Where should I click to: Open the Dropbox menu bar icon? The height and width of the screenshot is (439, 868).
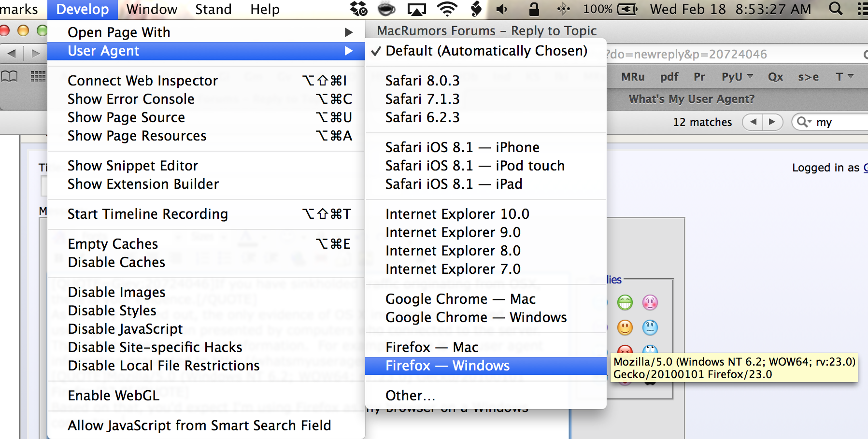click(358, 9)
